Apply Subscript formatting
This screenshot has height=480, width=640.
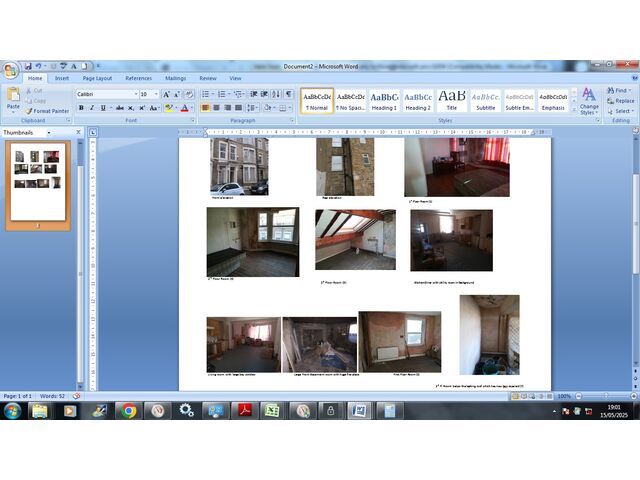point(131,108)
